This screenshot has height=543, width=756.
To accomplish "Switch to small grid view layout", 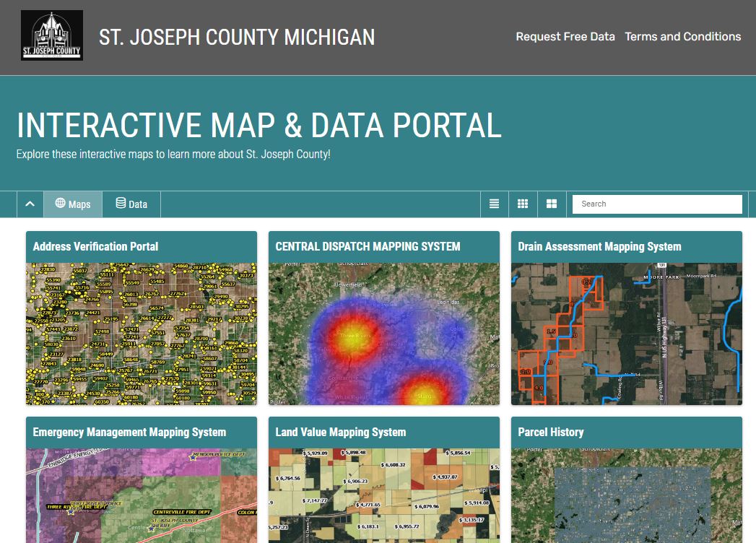I will pyautogui.click(x=523, y=204).
